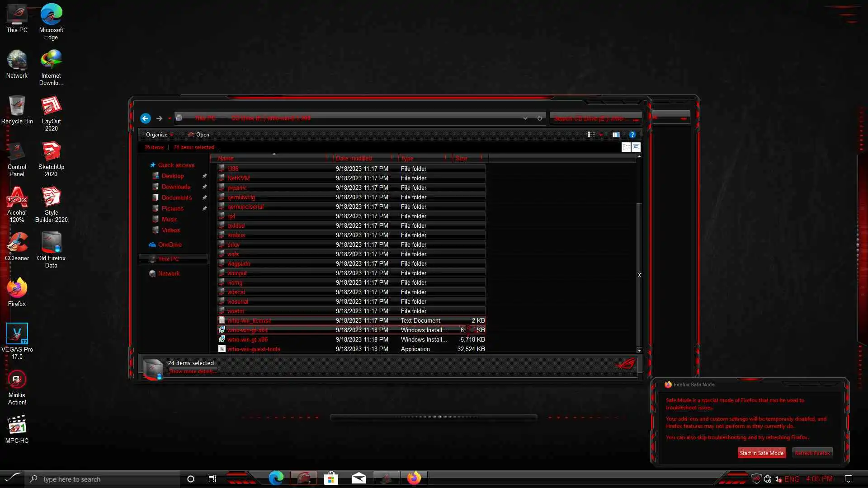Open recent locations dropdown arrow

pyautogui.click(x=170, y=118)
